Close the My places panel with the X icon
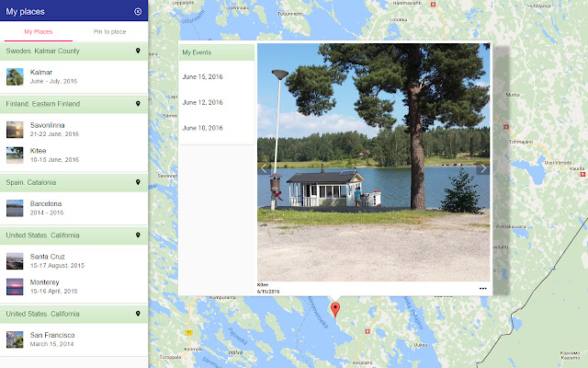This screenshot has width=588, height=368. [x=138, y=12]
